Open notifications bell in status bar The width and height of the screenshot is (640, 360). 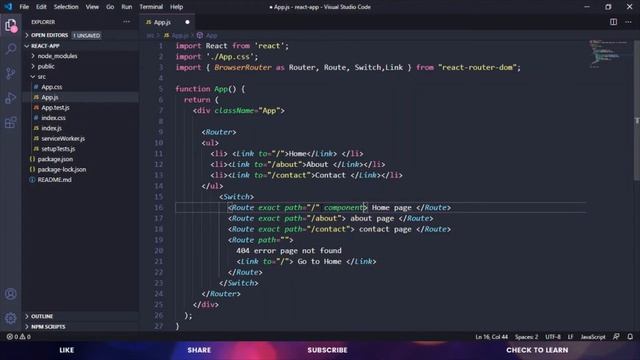click(630, 337)
